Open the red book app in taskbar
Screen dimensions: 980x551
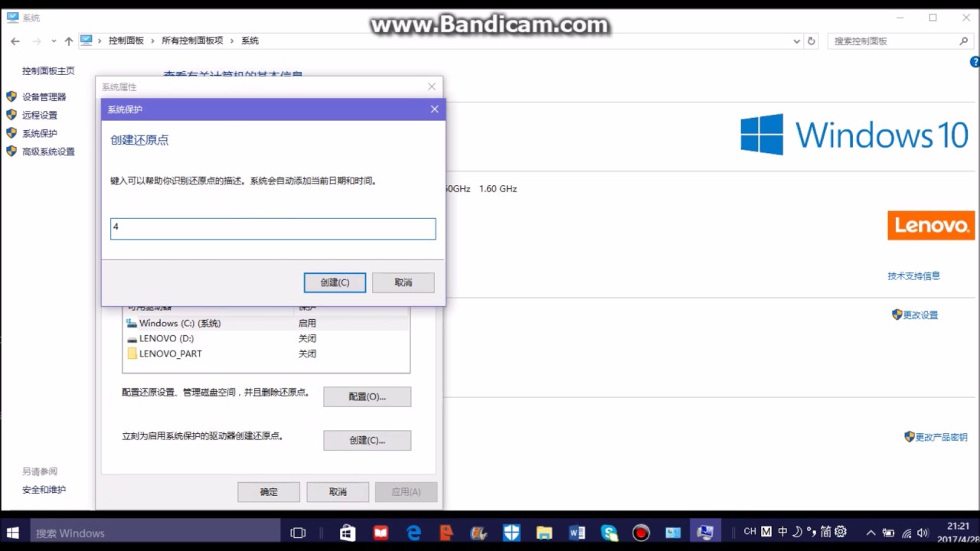point(381,533)
